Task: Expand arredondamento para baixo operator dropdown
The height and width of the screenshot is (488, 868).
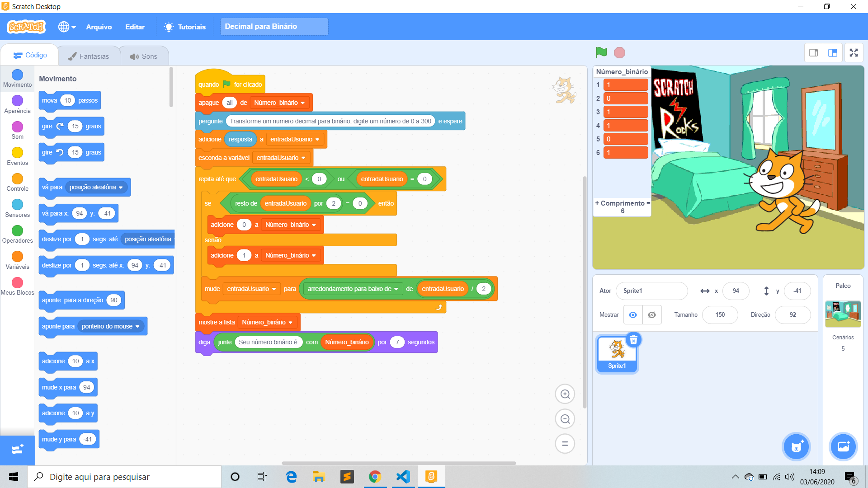Action: [x=393, y=288]
